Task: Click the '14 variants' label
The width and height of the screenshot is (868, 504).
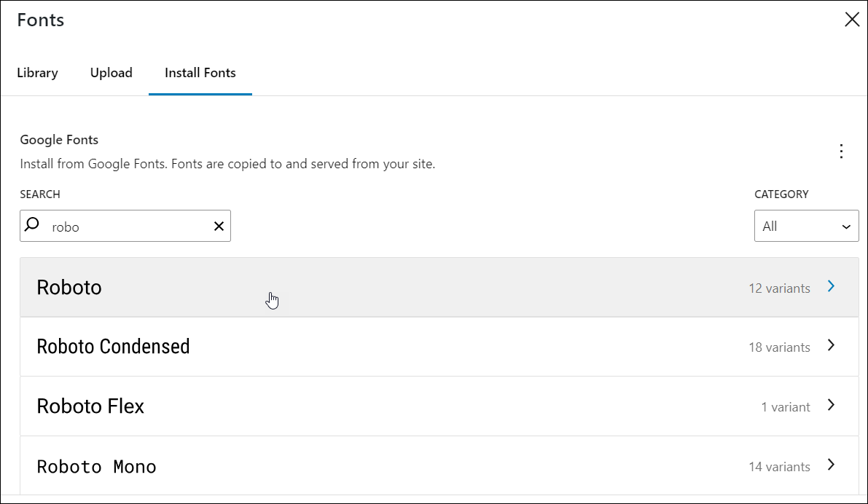Action: [x=779, y=467]
